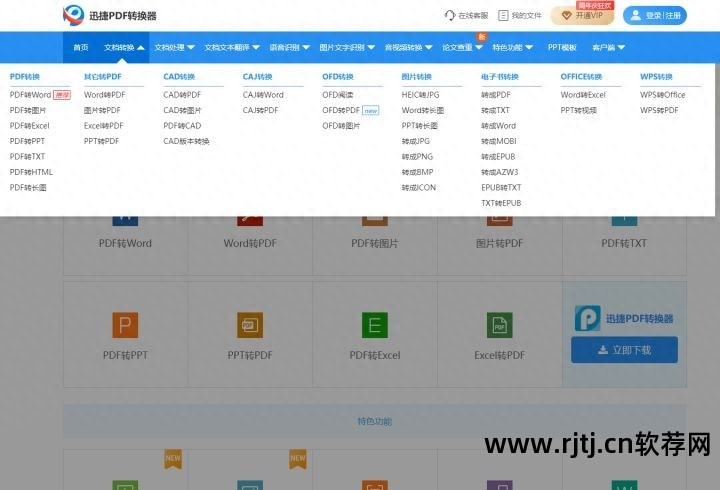Select 转成MOBI ebook entry
The height and width of the screenshot is (490, 720).
499,141
